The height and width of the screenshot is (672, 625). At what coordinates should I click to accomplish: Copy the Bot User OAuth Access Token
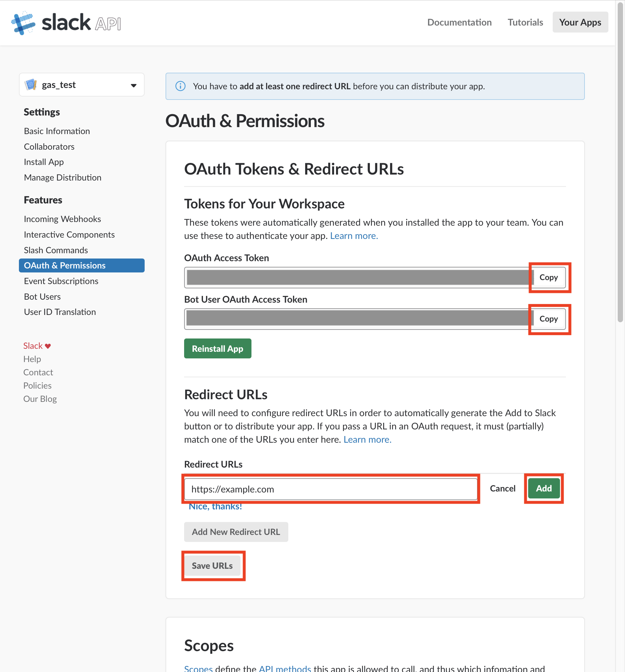[x=548, y=319]
